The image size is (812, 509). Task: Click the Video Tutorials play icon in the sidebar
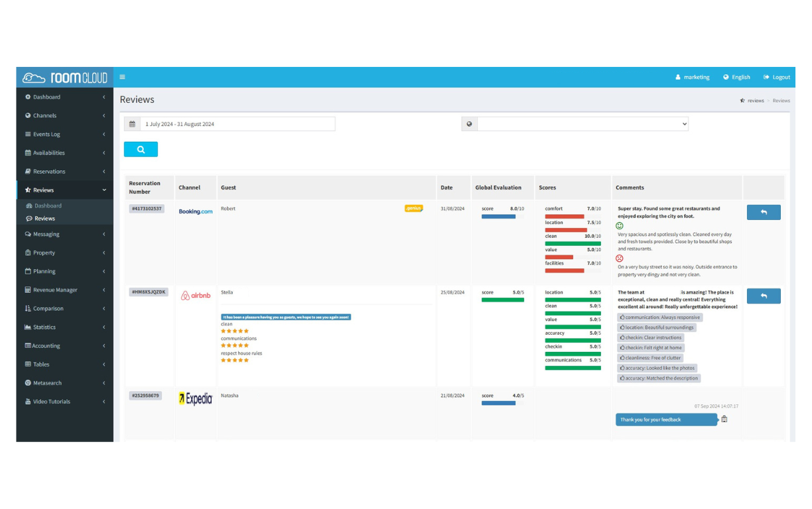click(27, 401)
